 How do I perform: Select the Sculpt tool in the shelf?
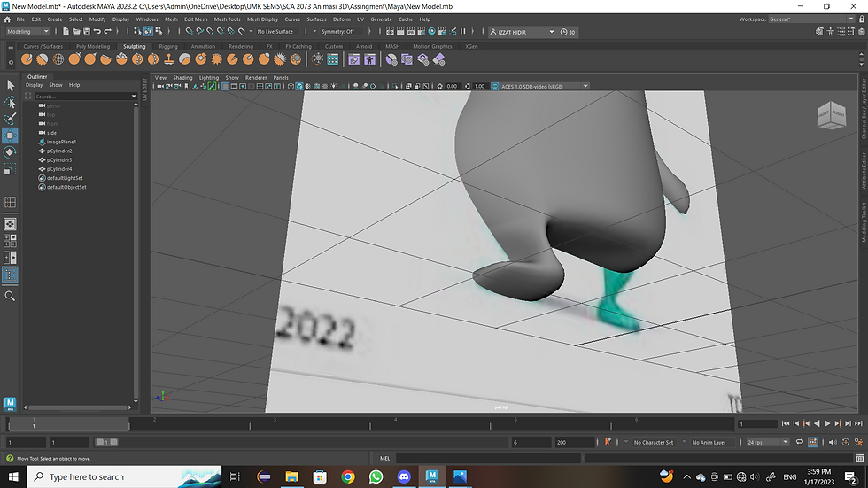point(27,59)
